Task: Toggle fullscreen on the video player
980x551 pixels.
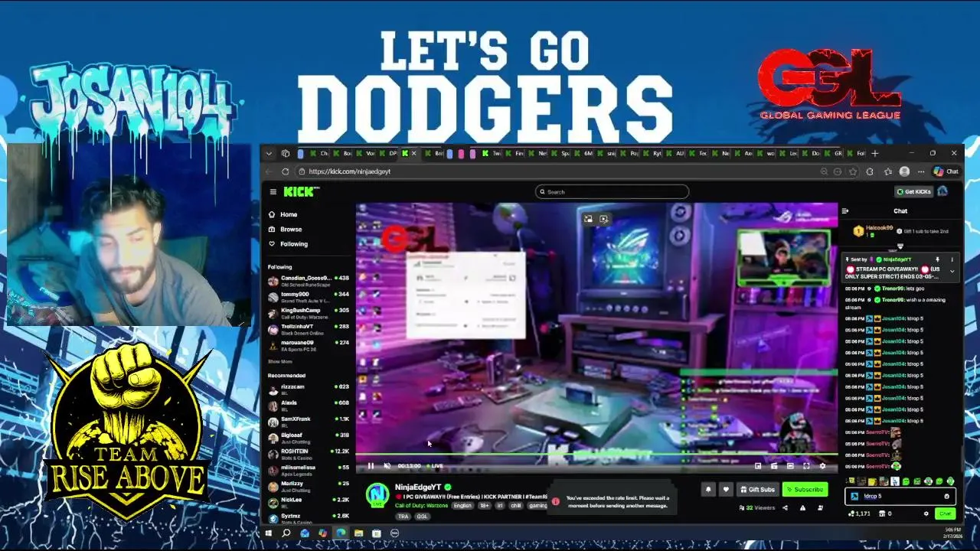Action: tap(806, 465)
